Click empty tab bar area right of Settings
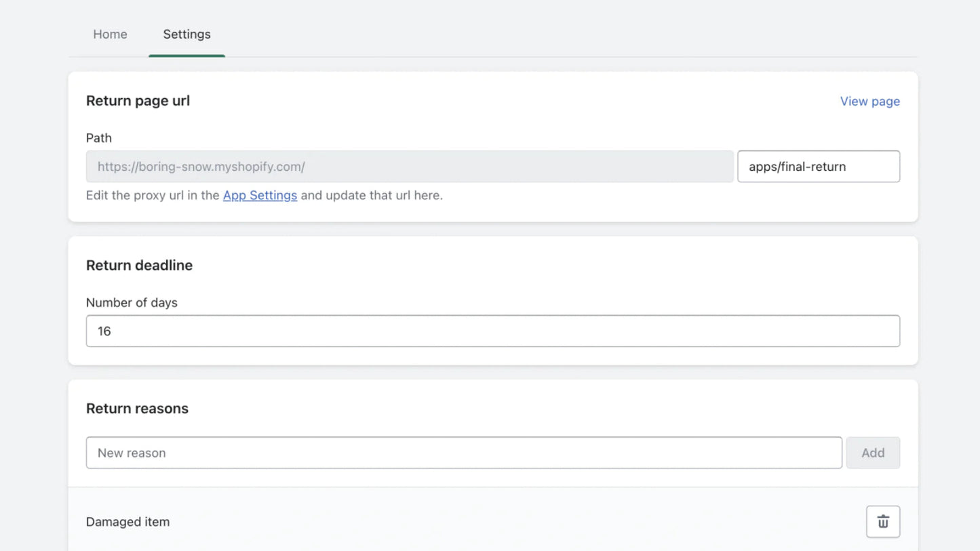Viewport: 980px width, 551px height. pyautogui.click(x=543, y=34)
